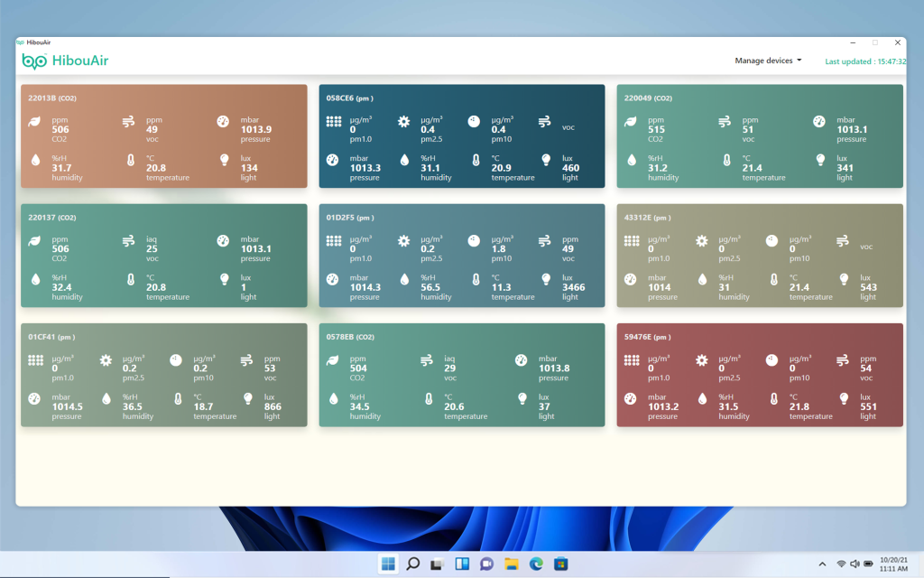Open File Explorer from the taskbar
The image size is (924, 578).
(512, 564)
